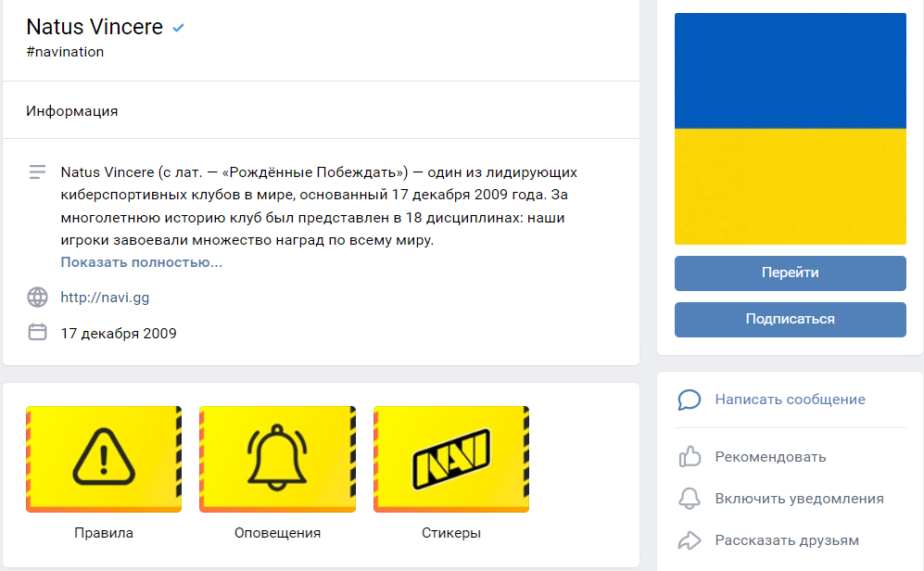Screen dimensions: 924x571
Task: Click the thumbs-up Рекомендовать icon
Action: click(x=690, y=457)
